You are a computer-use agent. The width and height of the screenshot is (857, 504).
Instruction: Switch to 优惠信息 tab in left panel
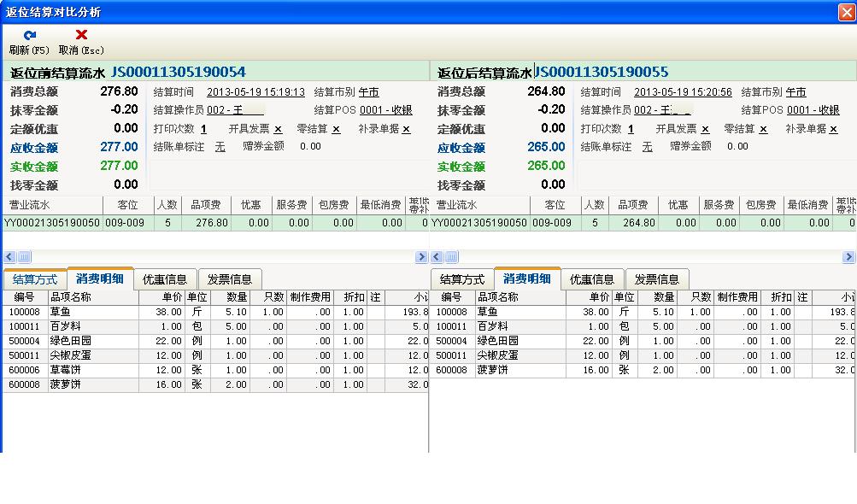(165, 279)
